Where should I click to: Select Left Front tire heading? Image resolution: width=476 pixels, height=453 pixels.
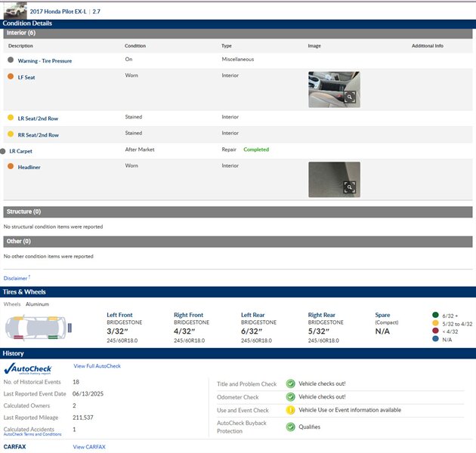[x=119, y=315]
